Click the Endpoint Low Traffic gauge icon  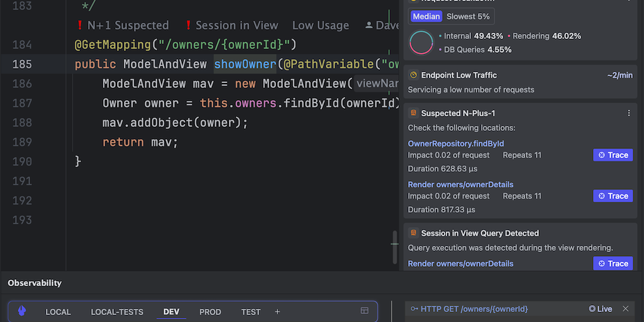[x=413, y=75]
